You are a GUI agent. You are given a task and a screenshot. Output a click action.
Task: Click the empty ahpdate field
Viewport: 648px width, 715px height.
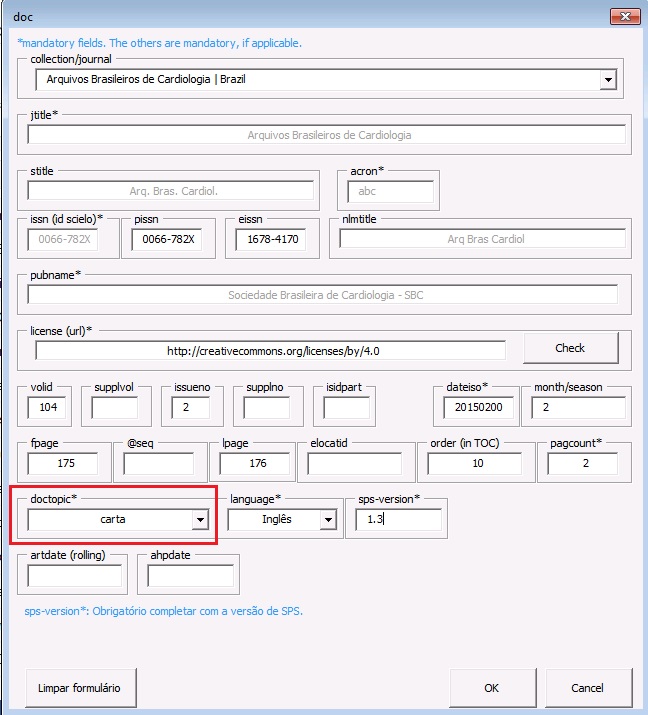coord(190,576)
